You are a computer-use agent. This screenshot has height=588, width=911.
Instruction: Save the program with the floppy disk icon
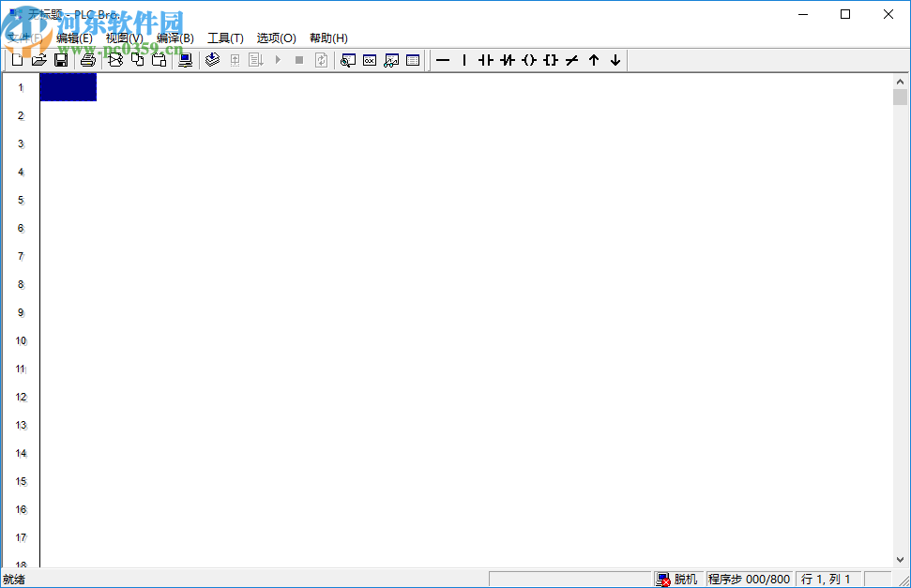click(60, 60)
